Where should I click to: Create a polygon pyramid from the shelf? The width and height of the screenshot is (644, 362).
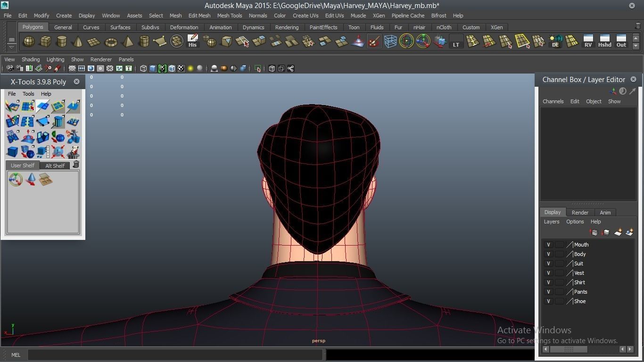point(127,41)
